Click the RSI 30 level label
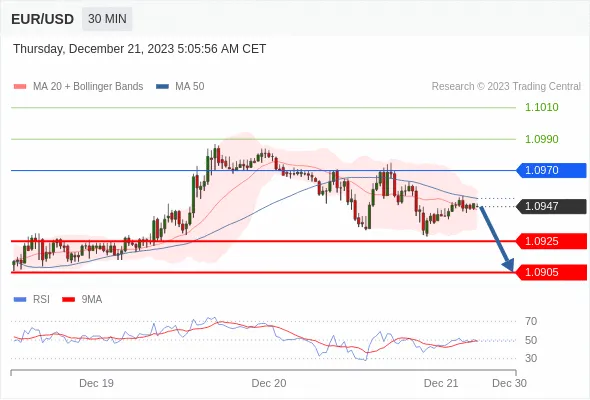Viewport: 590px width, 400px height. point(531,358)
